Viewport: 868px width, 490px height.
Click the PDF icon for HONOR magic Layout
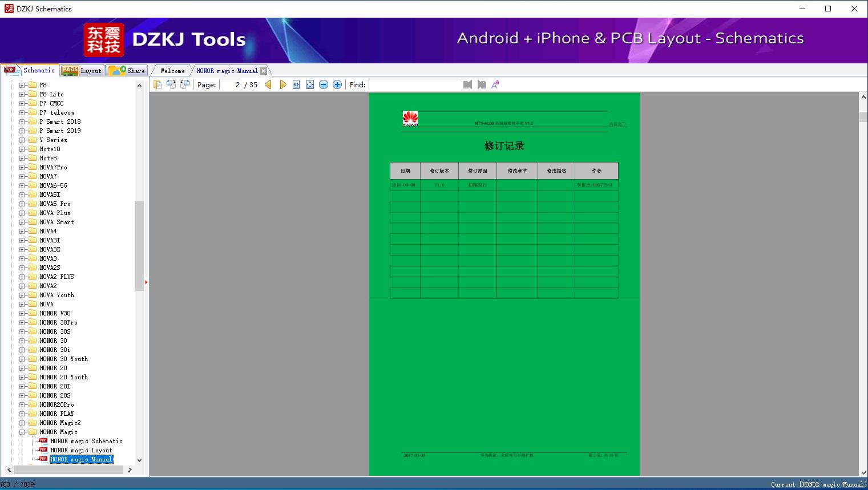[43, 450]
